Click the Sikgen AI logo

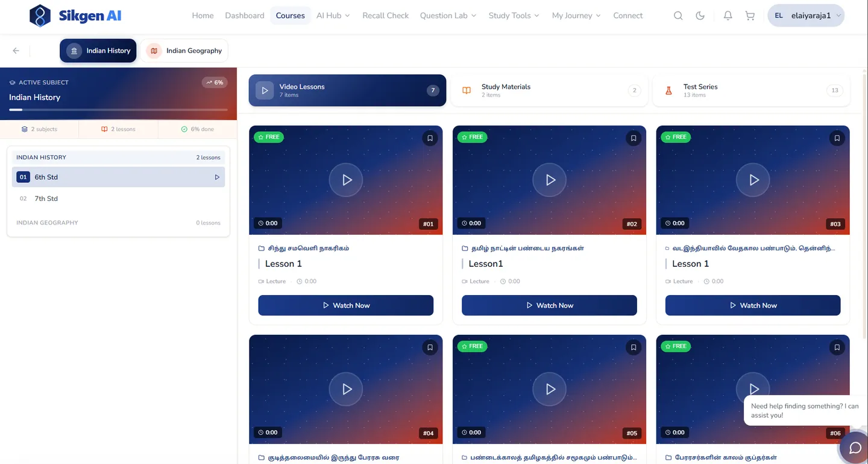tap(75, 16)
